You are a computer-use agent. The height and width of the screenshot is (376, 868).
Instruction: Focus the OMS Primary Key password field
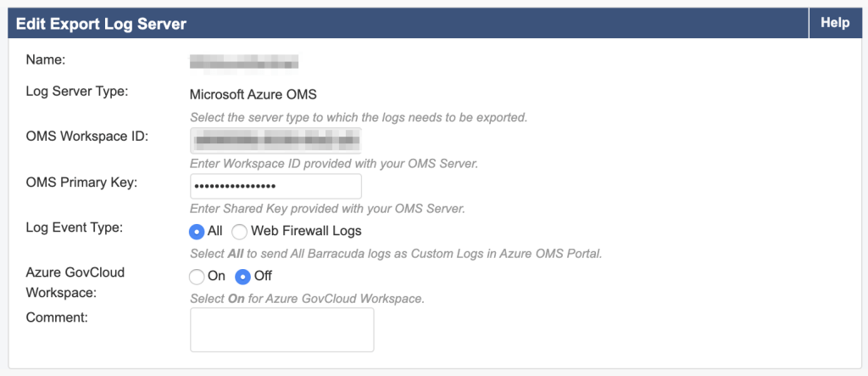(x=275, y=186)
